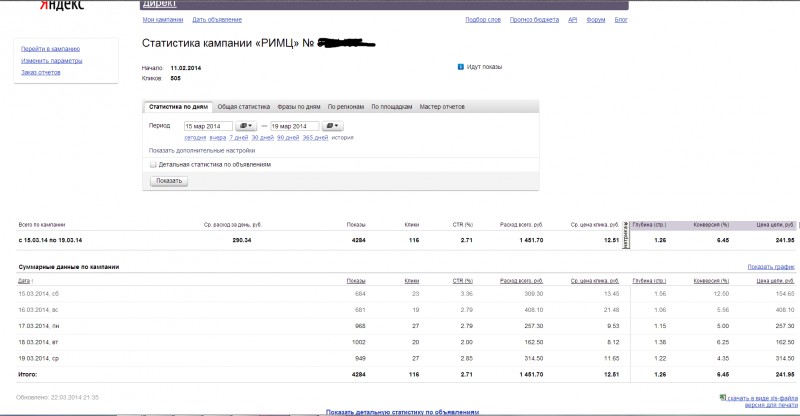Click the info icon beside Идут показы
This screenshot has width=800, height=416.
click(461, 67)
